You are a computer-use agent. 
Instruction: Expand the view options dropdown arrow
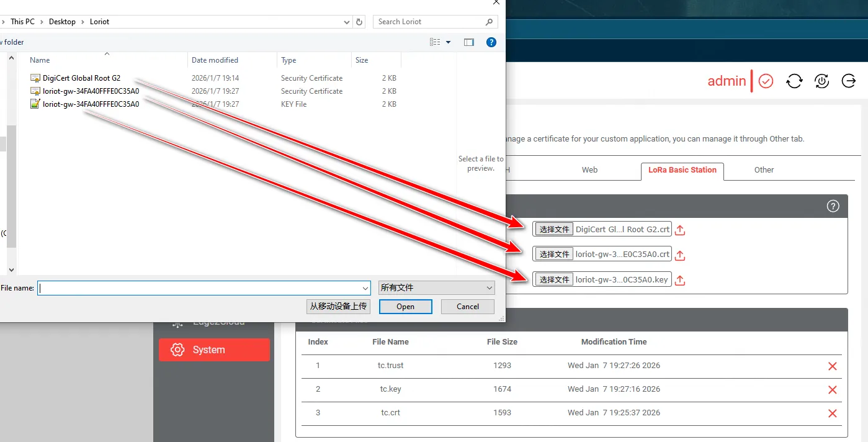coord(449,42)
